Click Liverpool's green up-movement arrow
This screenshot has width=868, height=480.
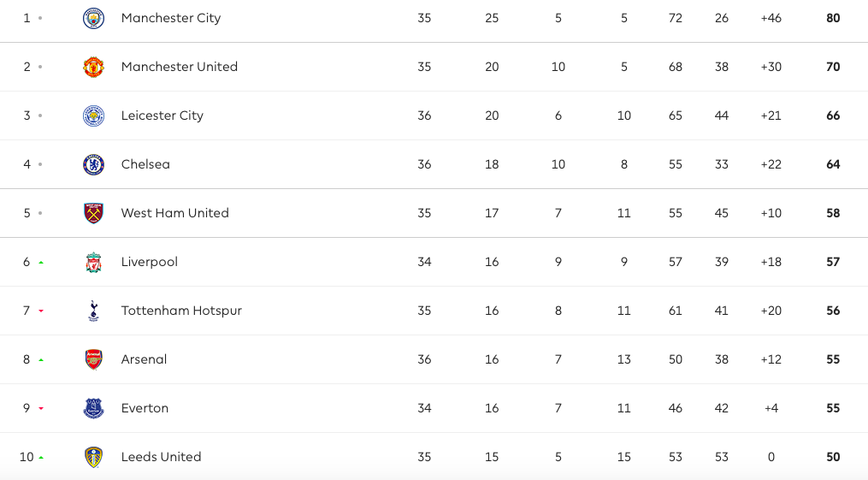[41, 263]
